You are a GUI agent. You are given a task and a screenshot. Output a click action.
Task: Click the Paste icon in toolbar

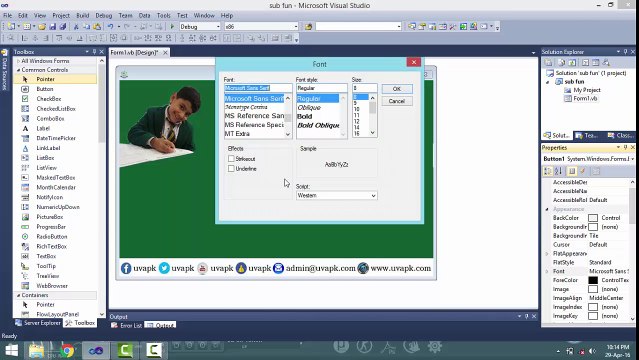tap(97, 27)
